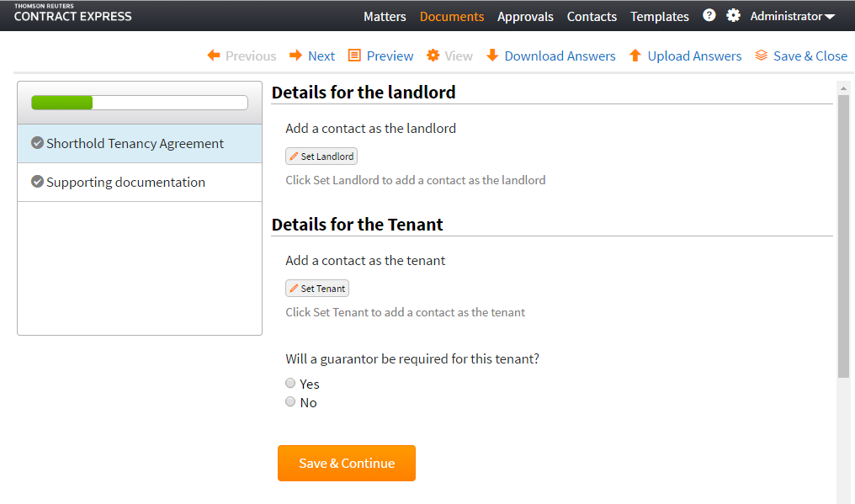This screenshot has width=855, height=504.
Task: Click the Set Tenant button
Action: 317,289
